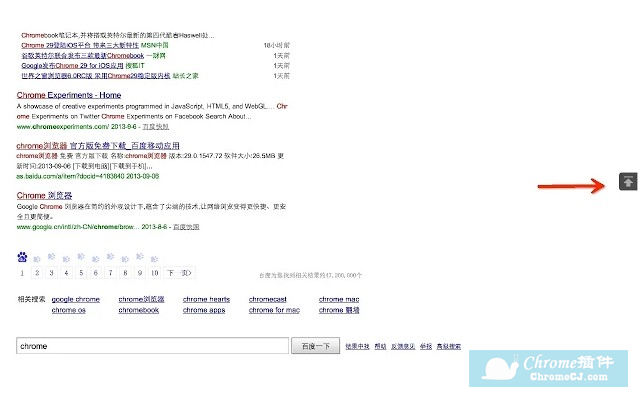The image size is (638, 397).
Task: Open the 帮助 help link
Action: tap(380, 347)
